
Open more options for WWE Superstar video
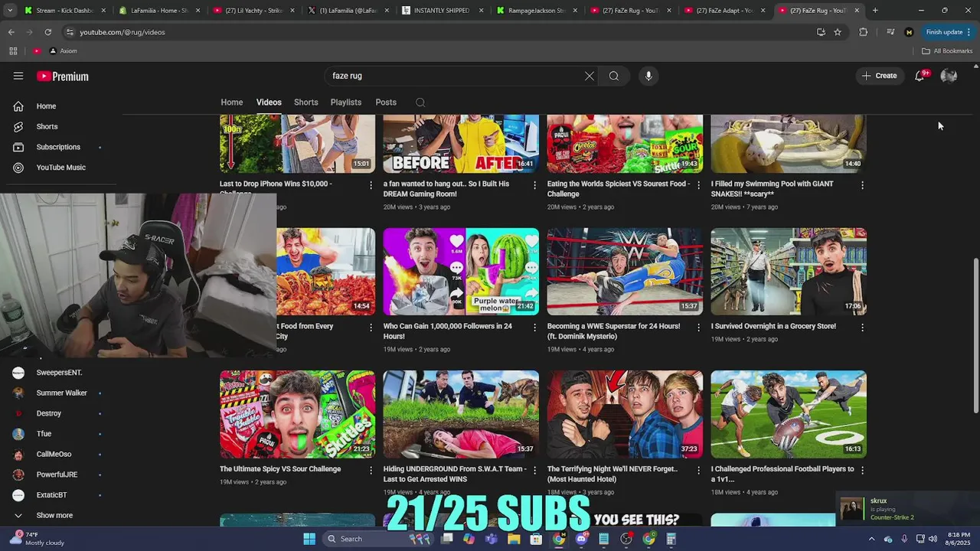(698, 328)
